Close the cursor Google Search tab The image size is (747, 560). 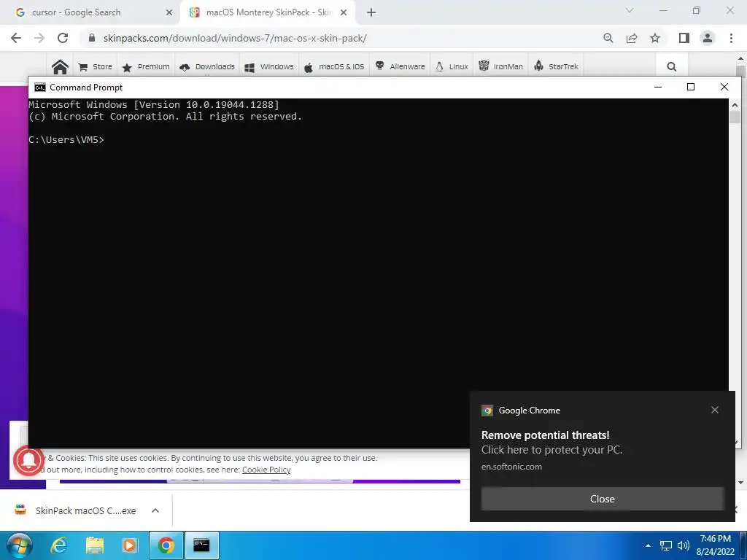pyautogui.click(x=169, y=13)
